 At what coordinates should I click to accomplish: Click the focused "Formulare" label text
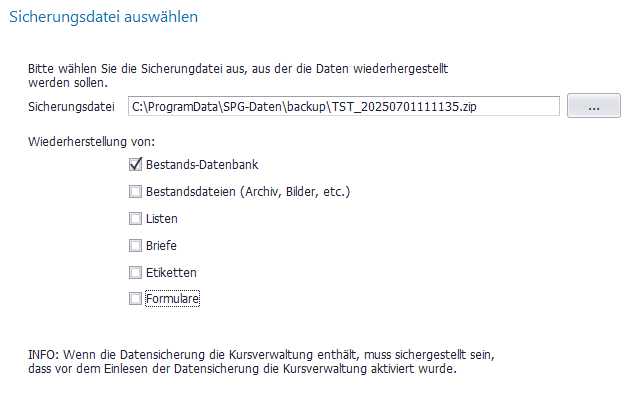pos(173,298)
